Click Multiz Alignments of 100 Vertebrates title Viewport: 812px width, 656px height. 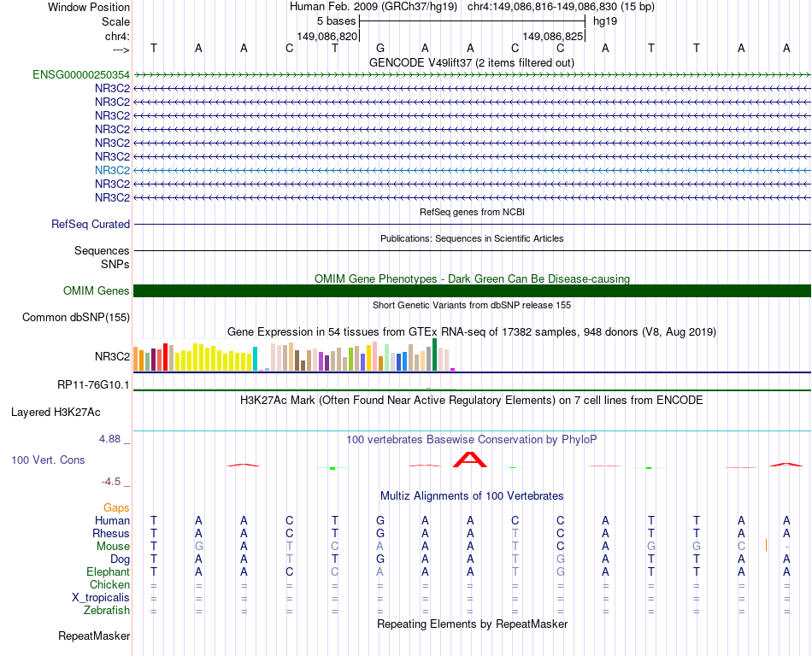click(x=472, y=496)
